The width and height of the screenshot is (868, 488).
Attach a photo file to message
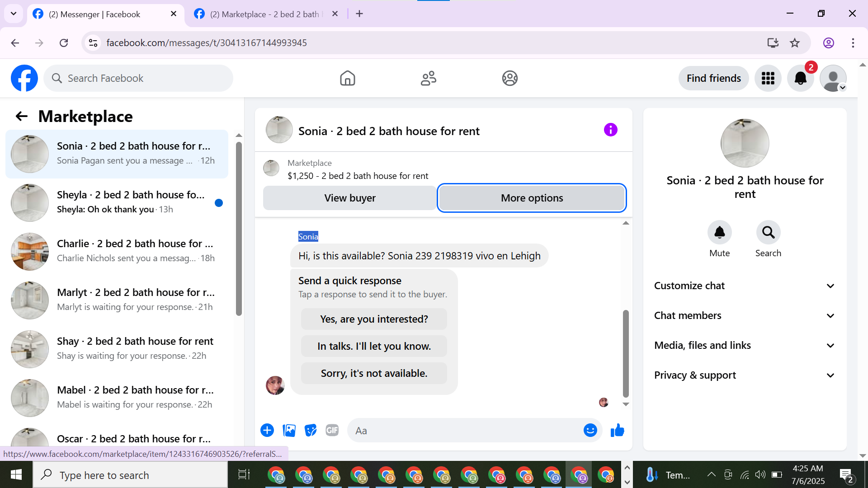click(289, 430)
